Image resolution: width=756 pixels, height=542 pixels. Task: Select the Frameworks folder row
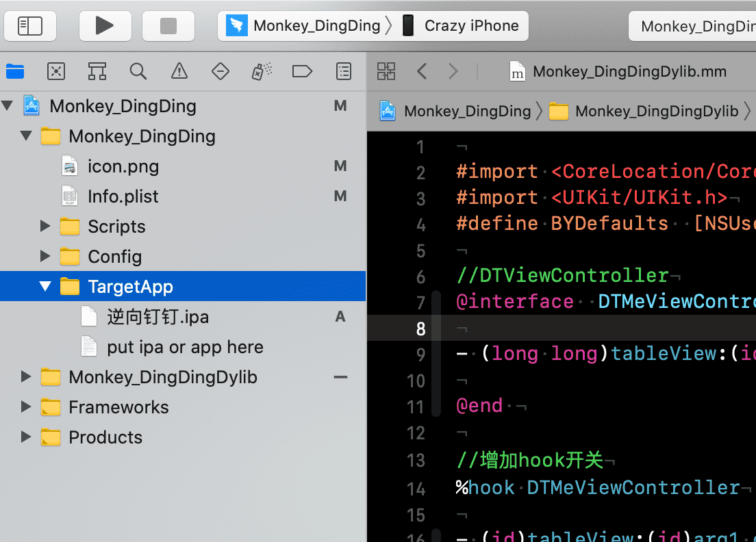pos(183,407)
